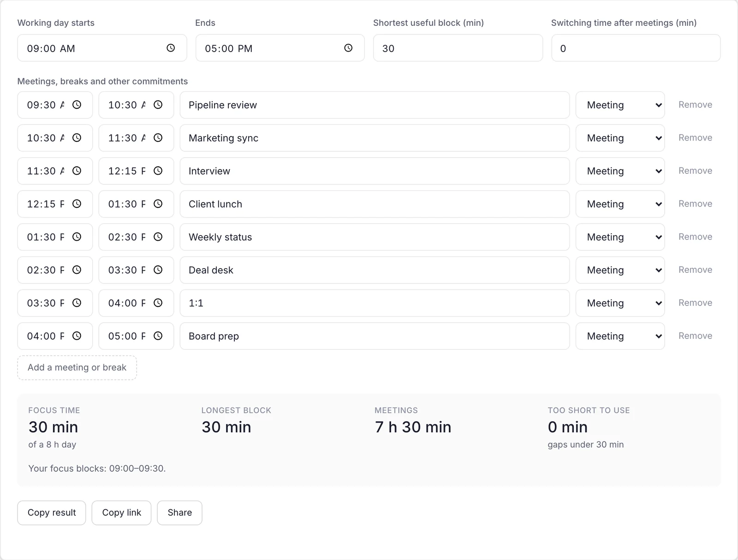Open clock picker on Ends field

[x=348, y=48]
